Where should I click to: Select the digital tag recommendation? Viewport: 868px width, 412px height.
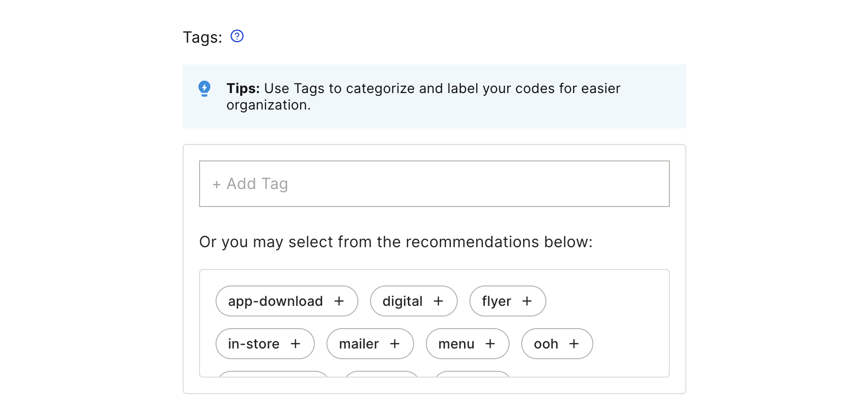click(x=414, y=301)
